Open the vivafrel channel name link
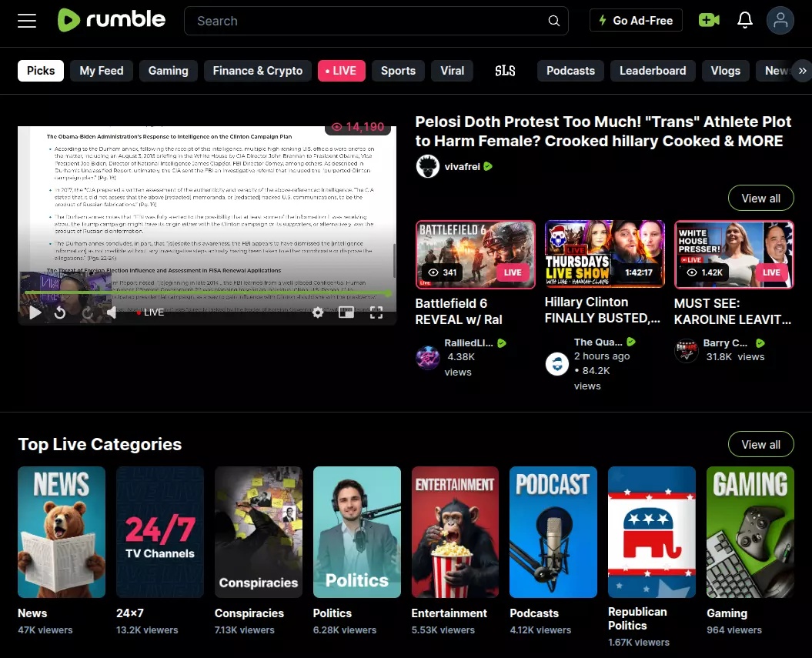This screenshot has height=658, width=812. [x=462, y=167]
